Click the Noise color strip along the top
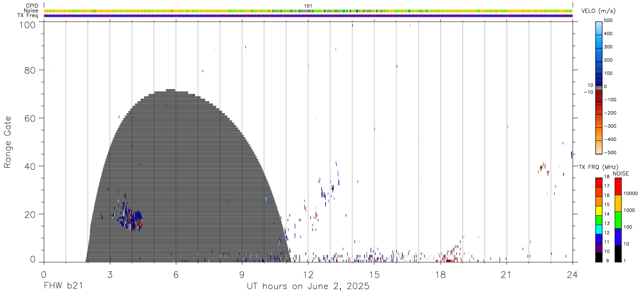Image resolution: width=644 pixels, height=297 pixels. tap(308, 10)
